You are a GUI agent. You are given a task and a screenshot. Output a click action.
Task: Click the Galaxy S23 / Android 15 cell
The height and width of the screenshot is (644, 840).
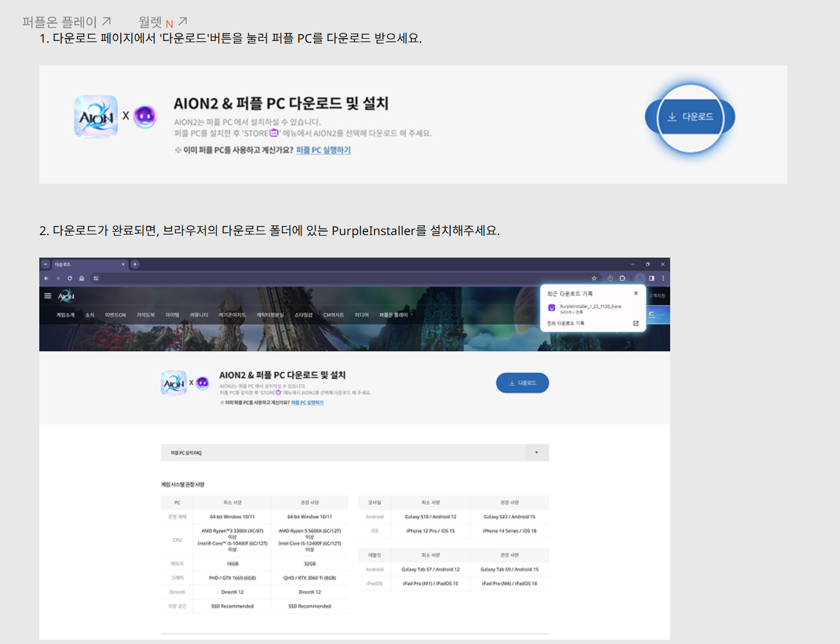coord(510,517)
